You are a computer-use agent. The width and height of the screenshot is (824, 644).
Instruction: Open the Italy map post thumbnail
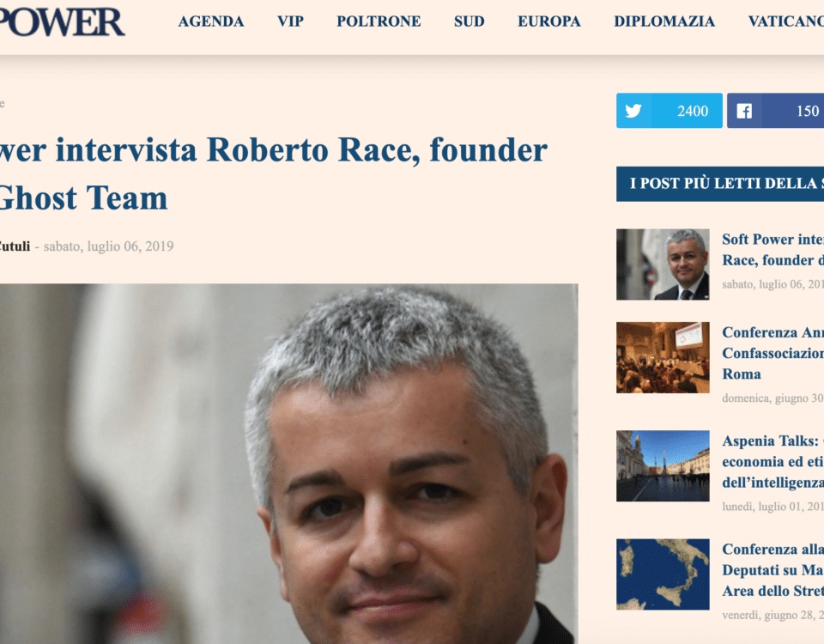tap(663, 574)
